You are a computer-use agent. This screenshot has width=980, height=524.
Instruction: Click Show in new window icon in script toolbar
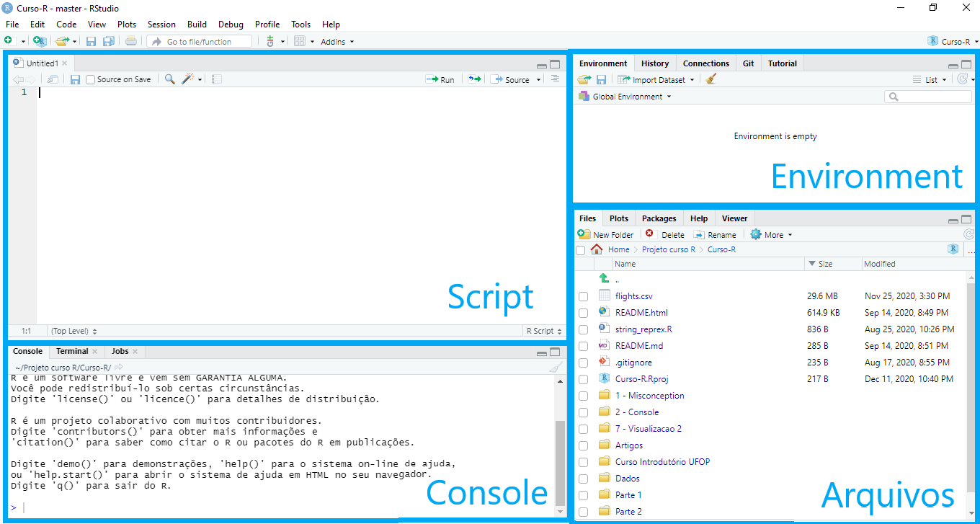[x=53, y=79]
